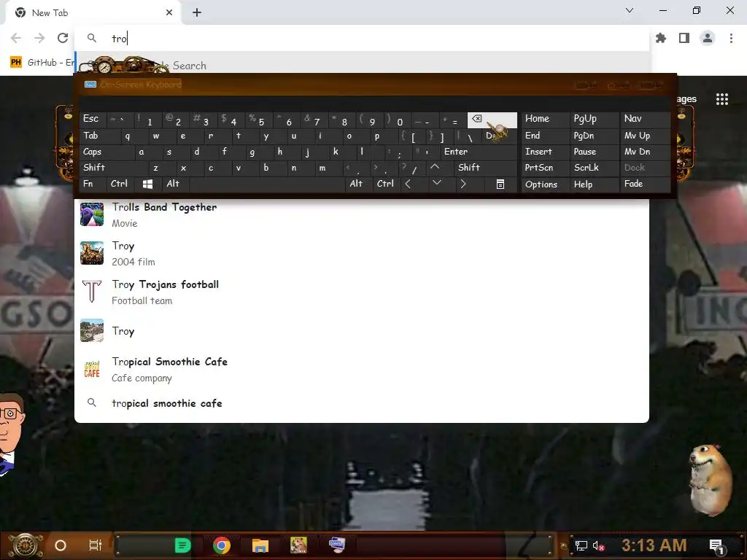Click the Chrome forward arrow

[39, 38]
